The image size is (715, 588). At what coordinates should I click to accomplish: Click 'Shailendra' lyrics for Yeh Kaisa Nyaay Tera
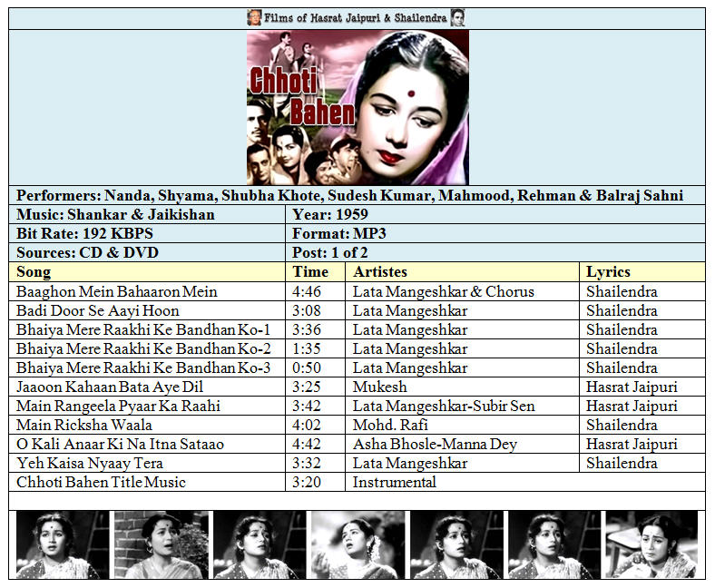click(622, 464)
